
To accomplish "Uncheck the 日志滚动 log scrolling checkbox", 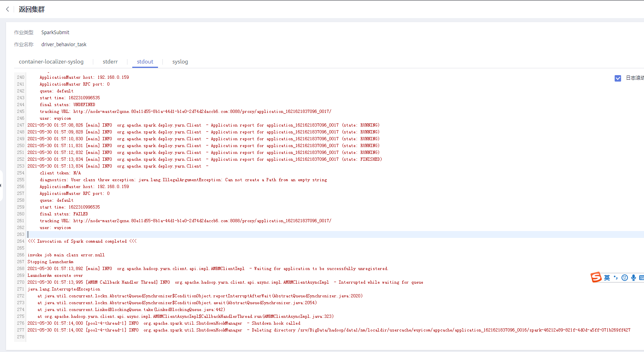I will [618, 78].
